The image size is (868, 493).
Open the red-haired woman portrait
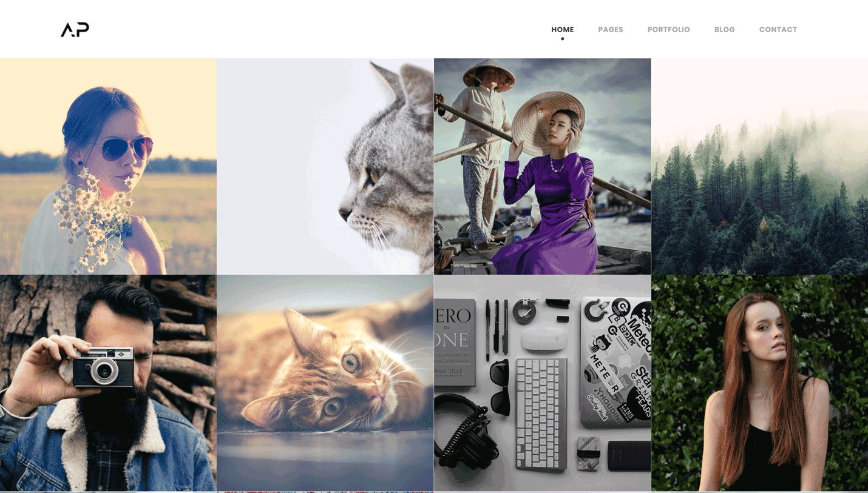(x=759, y=383)
